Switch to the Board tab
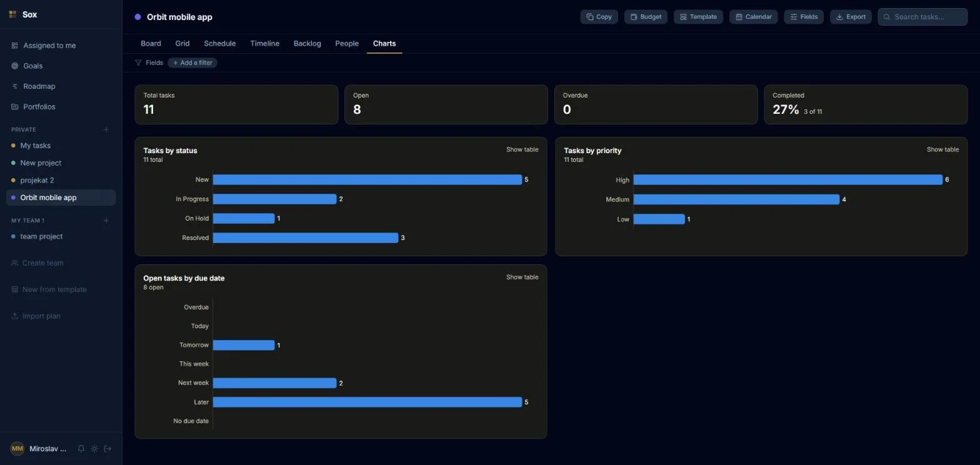 [x=151, y=44]
